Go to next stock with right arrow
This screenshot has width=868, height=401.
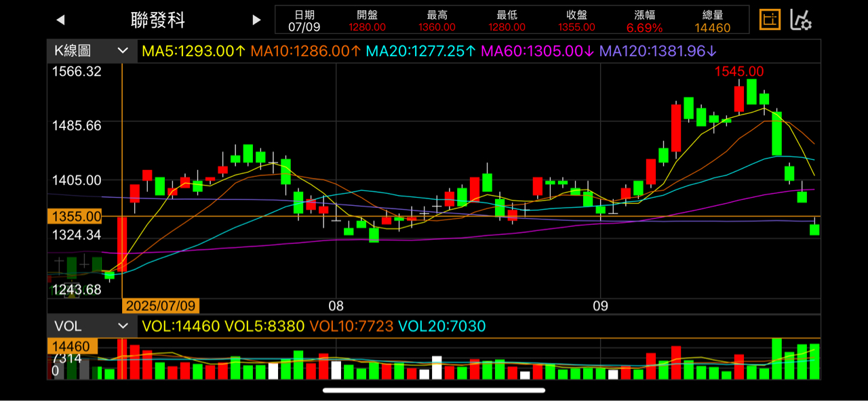256,20
